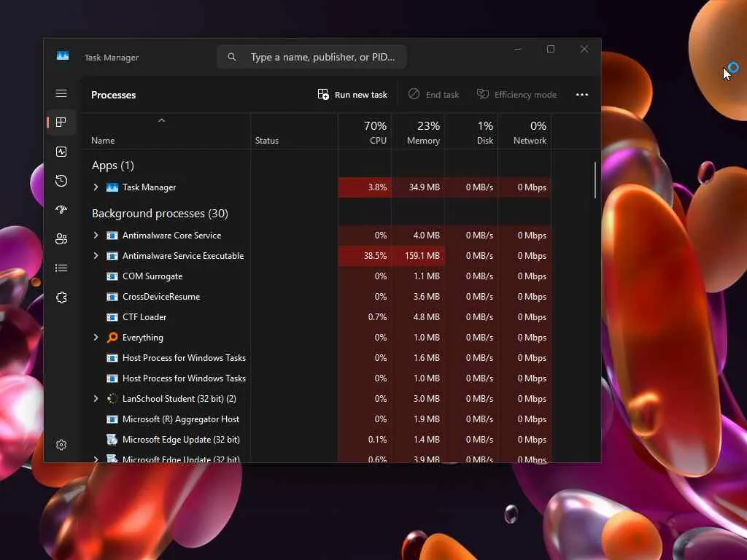Focus the name, publisher, or PID search box
Screen dimensions: 747x560
(311, 57)
